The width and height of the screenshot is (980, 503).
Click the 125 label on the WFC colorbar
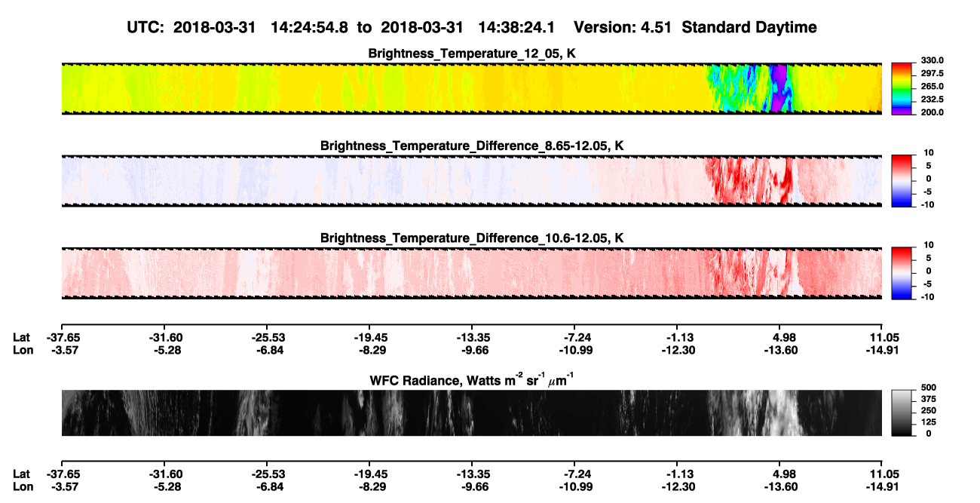coord(930,423)
